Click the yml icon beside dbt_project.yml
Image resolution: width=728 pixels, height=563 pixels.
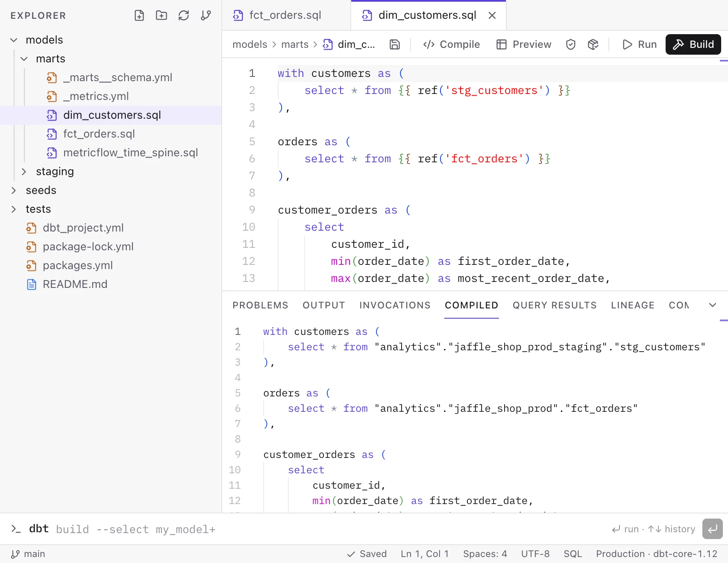tap(31, 228)
